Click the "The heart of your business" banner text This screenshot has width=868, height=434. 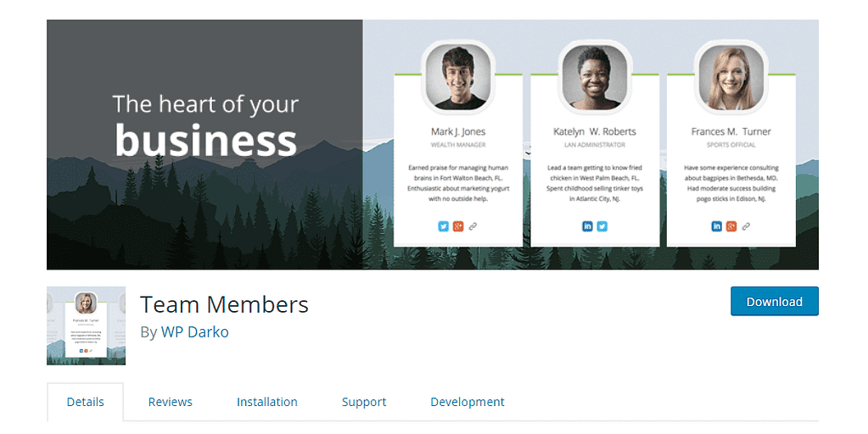click(205, 125)
